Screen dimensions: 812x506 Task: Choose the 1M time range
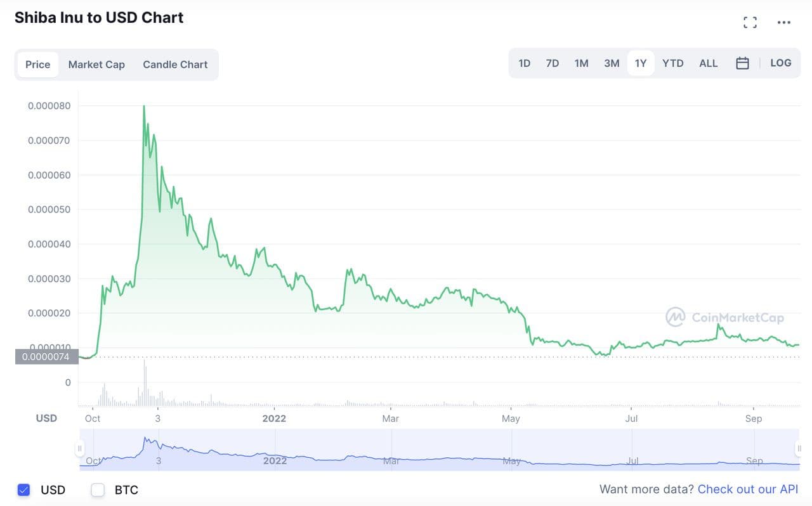tap(581, 63)
